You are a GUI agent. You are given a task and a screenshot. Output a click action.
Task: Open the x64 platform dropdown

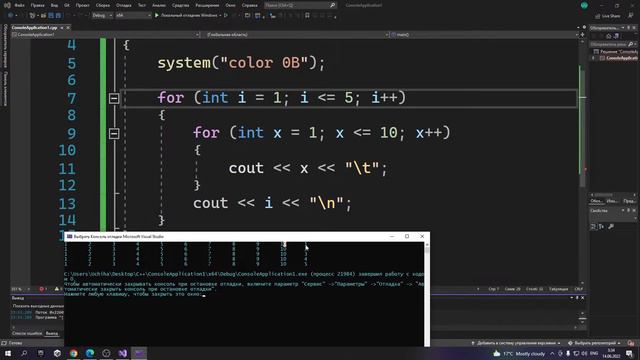point(133,16)
